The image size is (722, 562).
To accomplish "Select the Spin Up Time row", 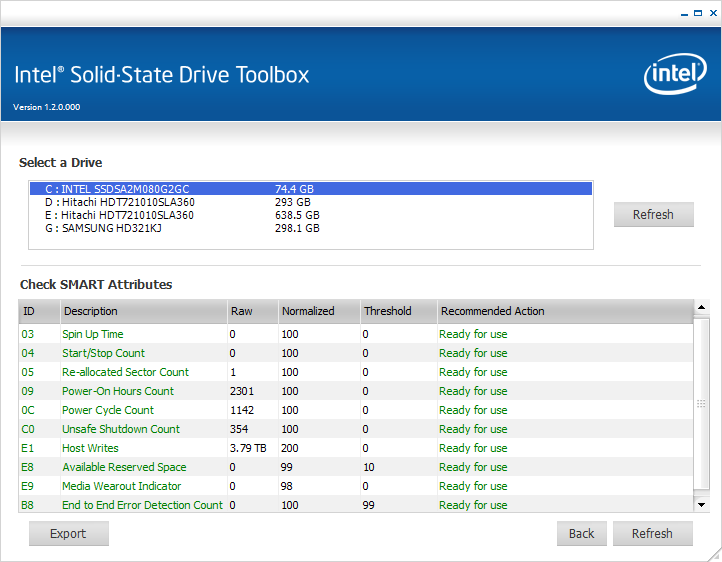I will [x=355, y=334].
